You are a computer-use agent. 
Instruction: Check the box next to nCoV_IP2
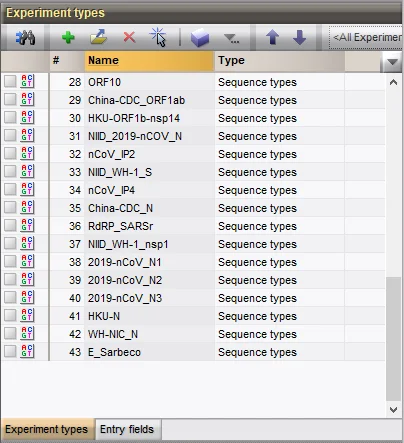click(10, 153)
